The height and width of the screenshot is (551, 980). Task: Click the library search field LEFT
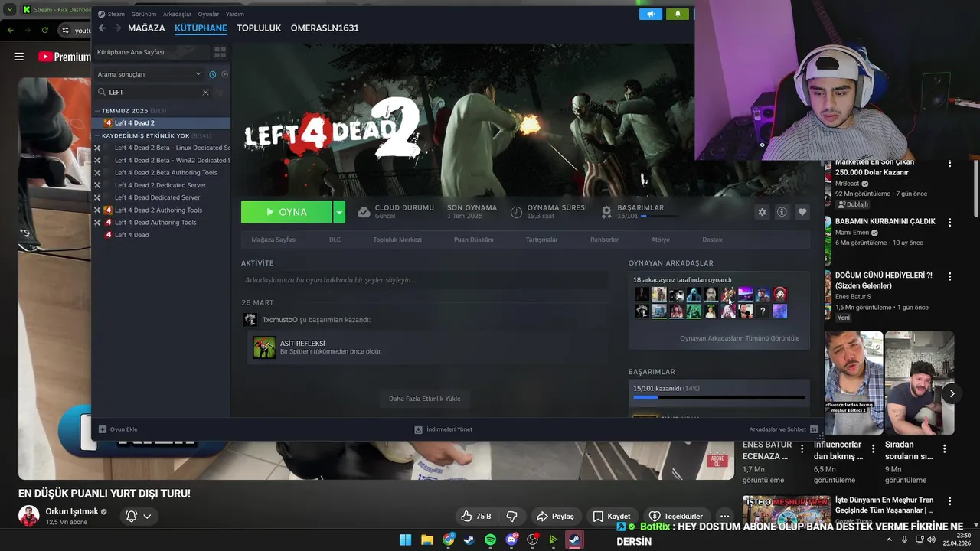point(153,92)
